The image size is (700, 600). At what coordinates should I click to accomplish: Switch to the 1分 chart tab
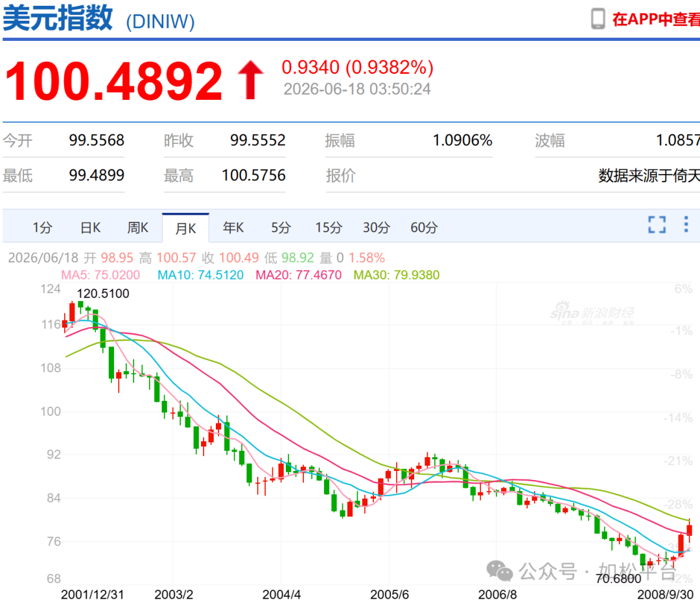tap(42, 228)
